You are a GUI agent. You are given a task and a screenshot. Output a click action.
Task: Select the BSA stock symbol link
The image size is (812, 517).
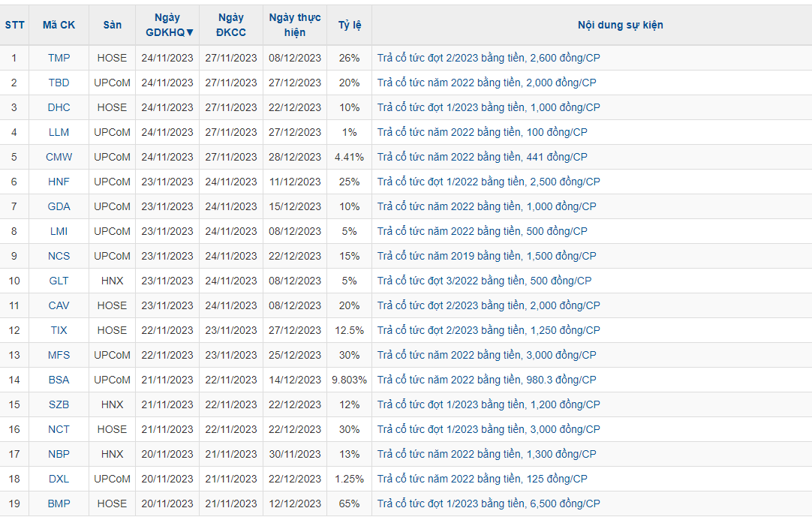coord(59,380)
